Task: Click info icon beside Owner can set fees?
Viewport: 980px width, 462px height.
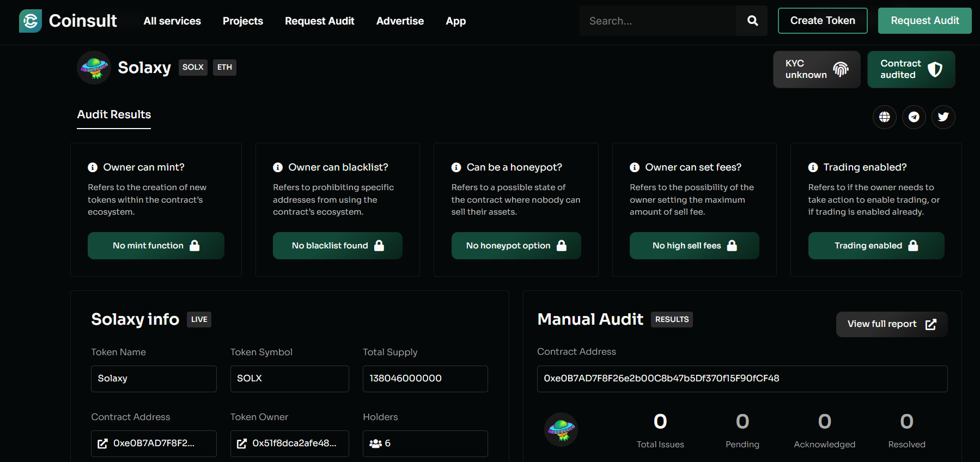Action: 635,167
